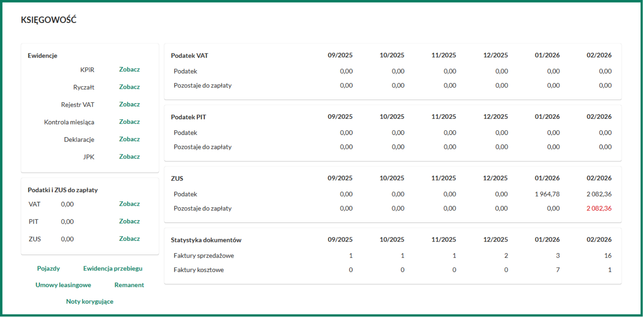Select ZUS Podatek value 1 964,78
The width and height of the screenshot is (644, 318).
tap(547, 194)
